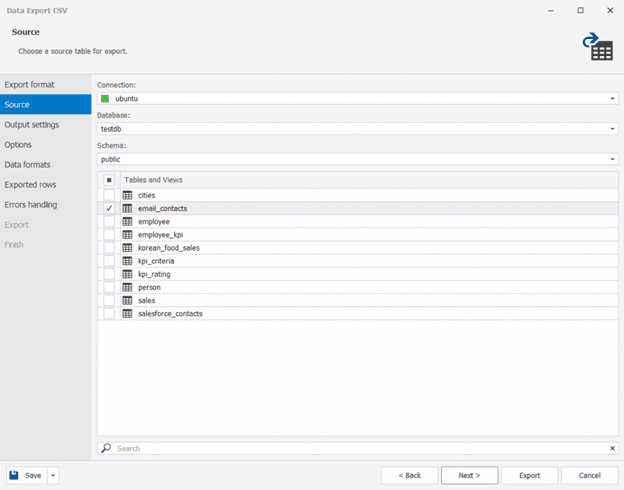624x490 pixels.
Task: Switch to the Data formats page
Action: 28,165
